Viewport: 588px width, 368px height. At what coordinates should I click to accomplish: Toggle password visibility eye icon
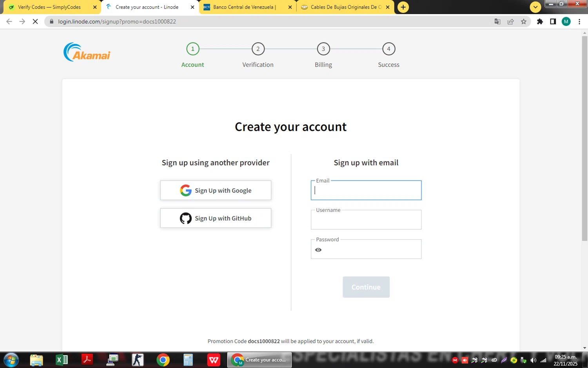pyautogui.click(x=318, y=250)
